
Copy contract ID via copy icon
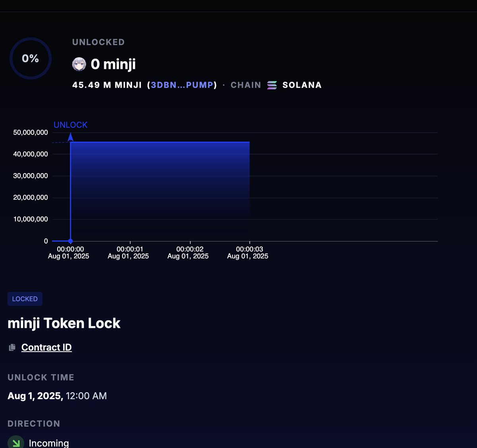[x=12, y=347]
